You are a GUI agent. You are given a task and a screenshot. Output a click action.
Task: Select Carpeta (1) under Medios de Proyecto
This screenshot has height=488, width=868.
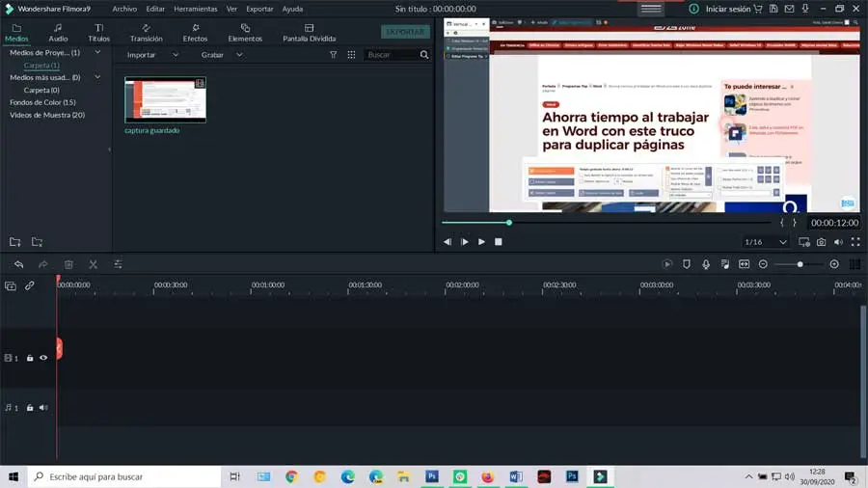click(41, 65)
